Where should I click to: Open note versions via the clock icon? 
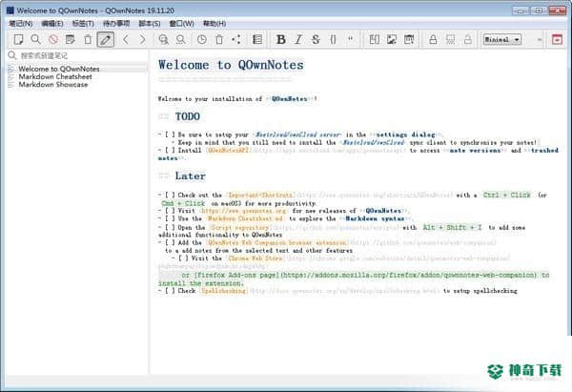point(202,39)
